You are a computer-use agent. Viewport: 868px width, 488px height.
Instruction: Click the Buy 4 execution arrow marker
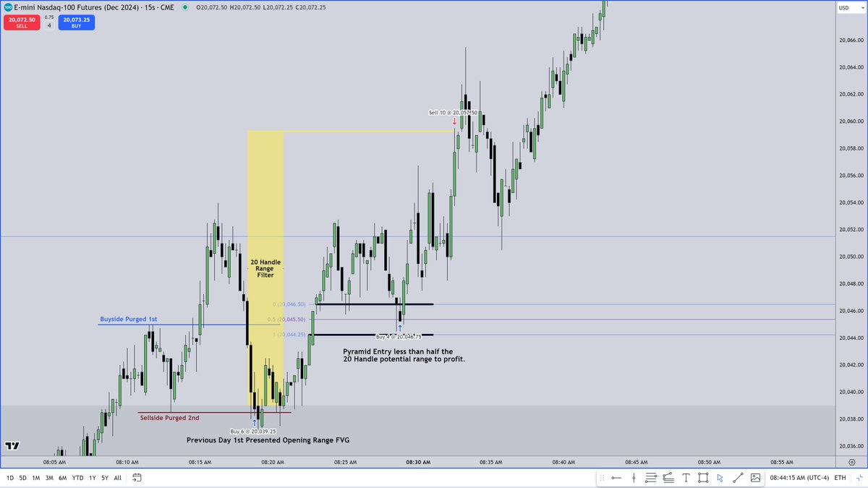tap(399, 328)
